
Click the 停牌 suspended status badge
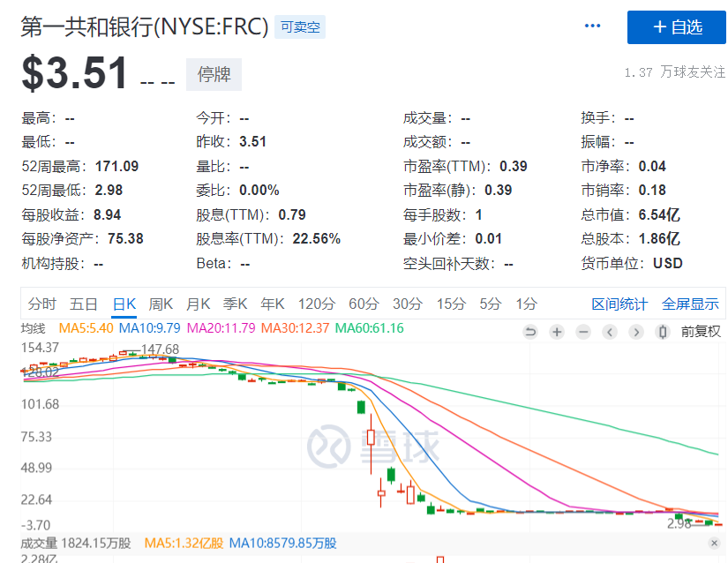click(x=214, y=74)
